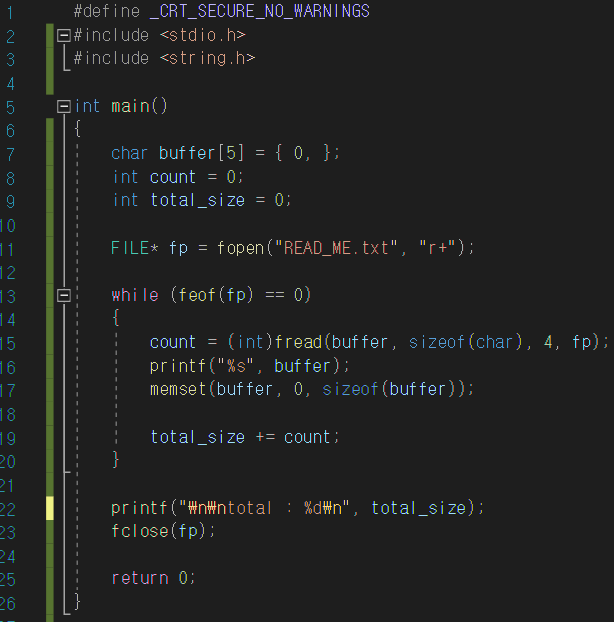Click the closing brace of while loop, line 20
The width and height of the screenshot is (614, 622).
(x=116, y=460)
